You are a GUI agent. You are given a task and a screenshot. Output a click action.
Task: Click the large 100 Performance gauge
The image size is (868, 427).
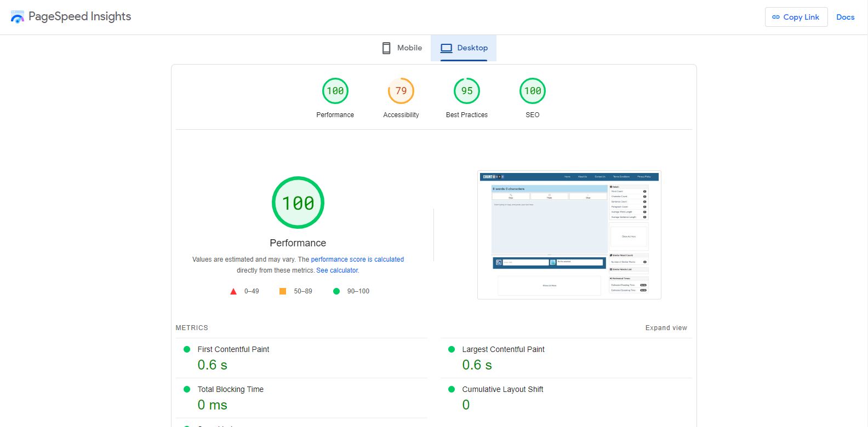coord(298,203)
